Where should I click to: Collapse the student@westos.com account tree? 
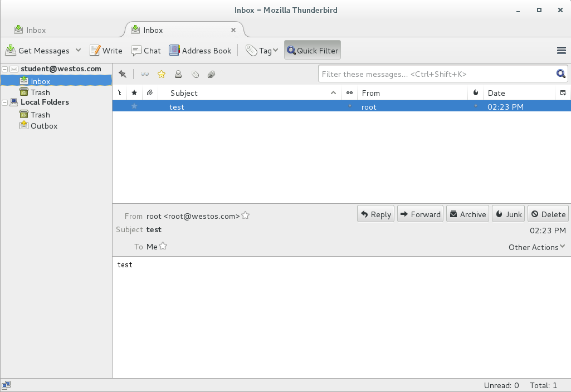pos(4,69)
